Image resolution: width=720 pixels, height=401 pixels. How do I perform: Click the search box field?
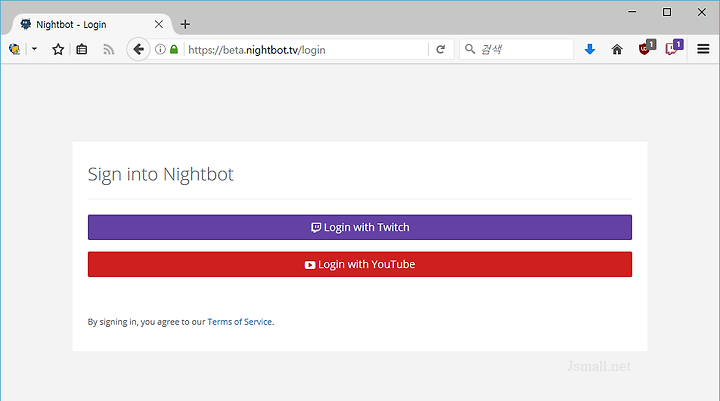pyautogui.click(x=517, y=49)
